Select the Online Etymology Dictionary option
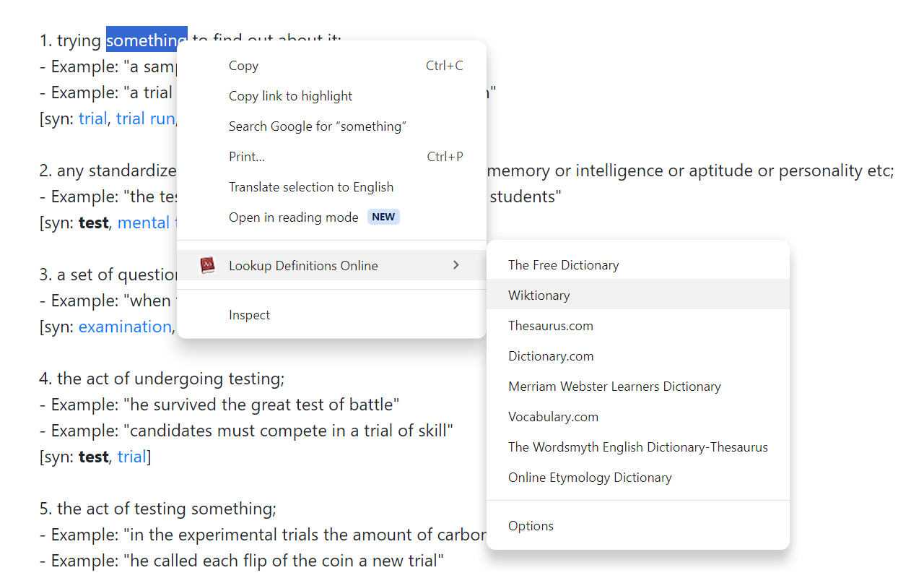 click(590, 477)
